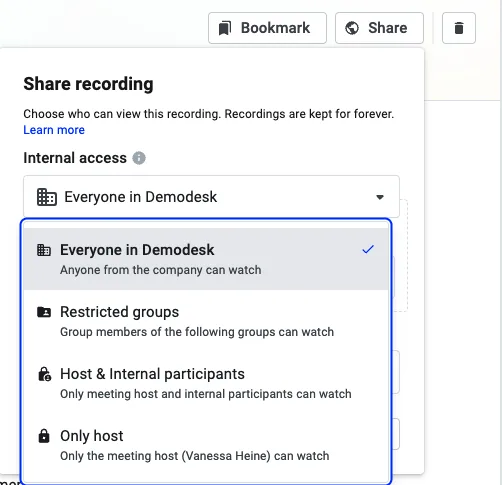Screen dimensions: 502x485
Task: Click the lock-person icon for Host & Internal participants
Action: pos(44,374)
